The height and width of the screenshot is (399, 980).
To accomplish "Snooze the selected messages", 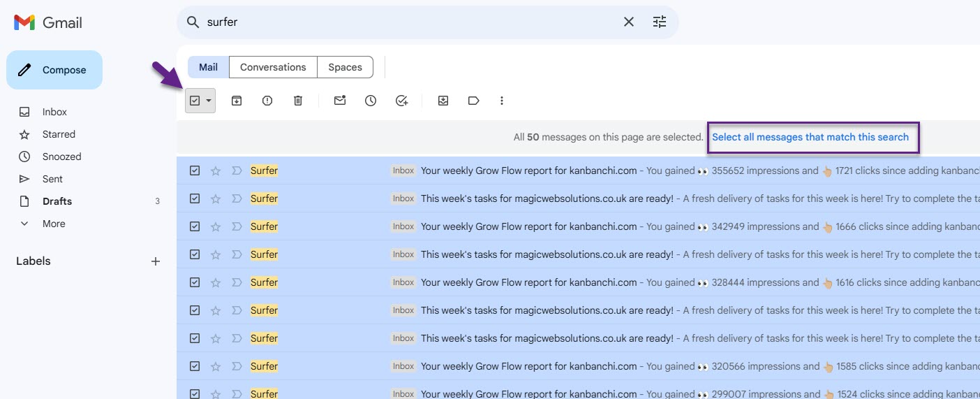I will (371, 101).
